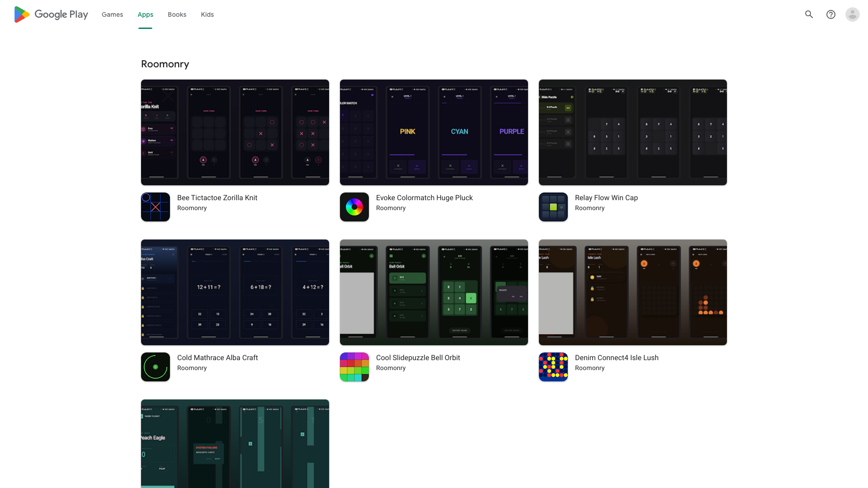Open the Cold Mathrace Alba Craft title link
Screen dimensions: 868x488
click(x=217, y=358)
